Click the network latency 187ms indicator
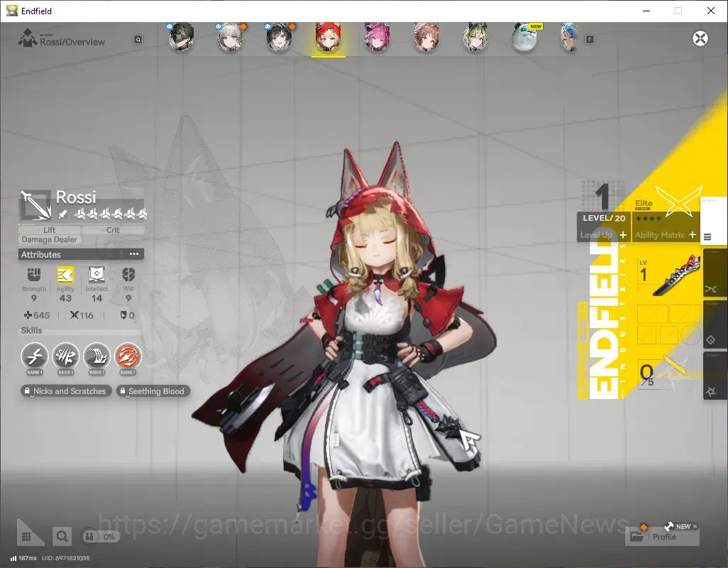 (23, 558)
